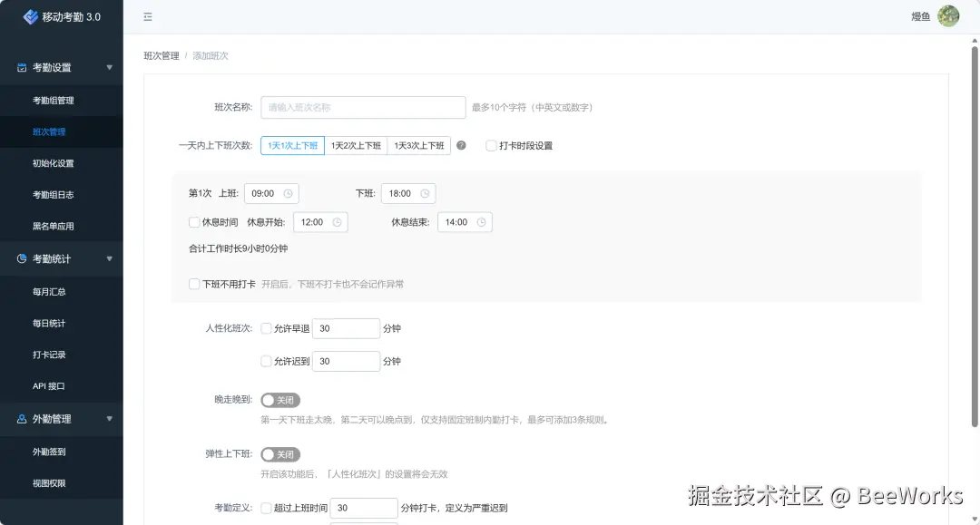Open the 下班 18:00 time picker
The image size is (980, 525).
pos(408,193)
